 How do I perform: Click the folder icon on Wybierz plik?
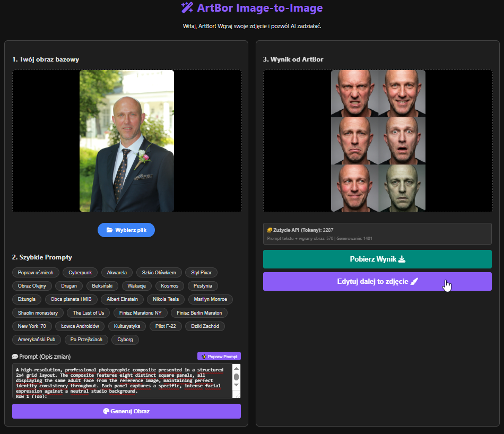click(x=109, y=230)
